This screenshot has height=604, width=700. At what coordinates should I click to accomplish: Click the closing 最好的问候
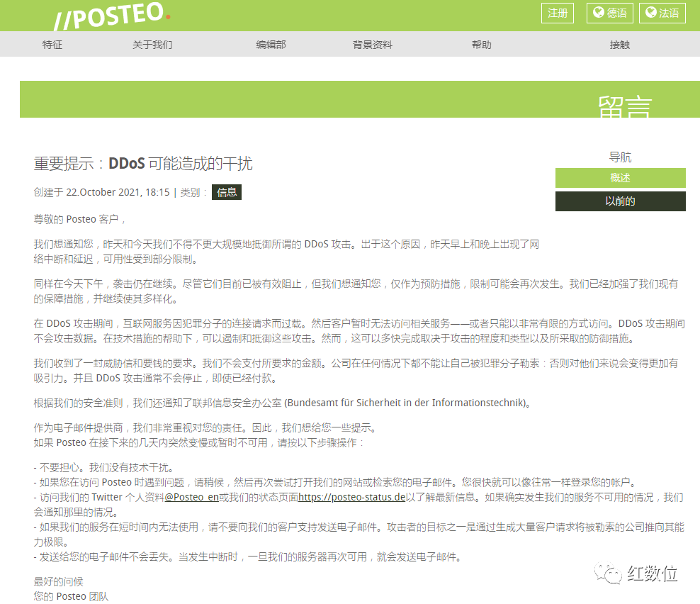(x=59, y=581)
